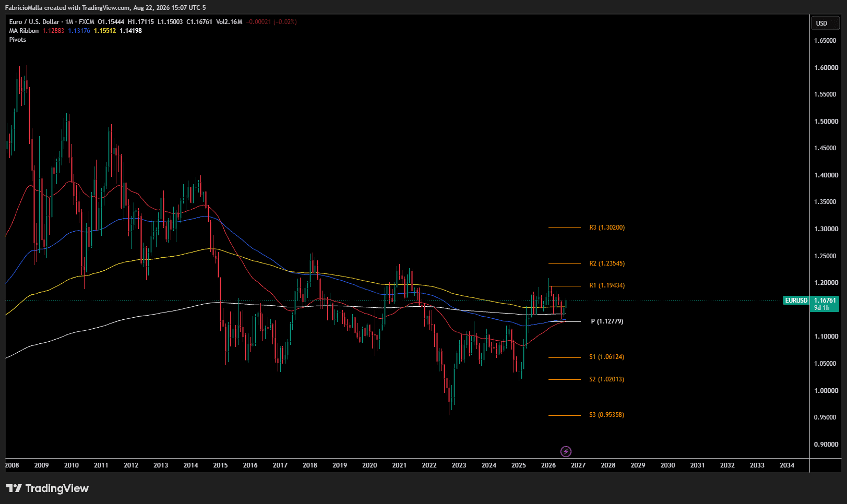847x504 pixels.
Task: Click the lightning bolt event icon
Action: [566, 451]
